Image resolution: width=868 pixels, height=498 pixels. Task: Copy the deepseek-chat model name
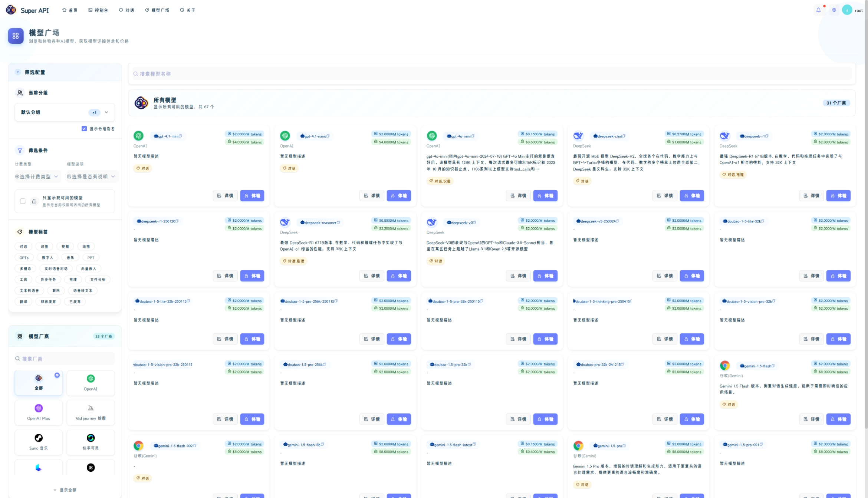[x=624, y=136]
